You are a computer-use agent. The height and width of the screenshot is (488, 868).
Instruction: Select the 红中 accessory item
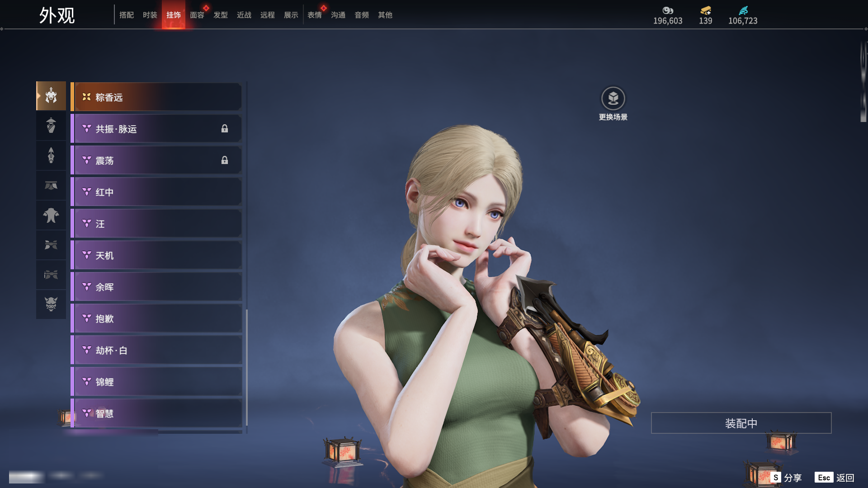tap(156, 192)
